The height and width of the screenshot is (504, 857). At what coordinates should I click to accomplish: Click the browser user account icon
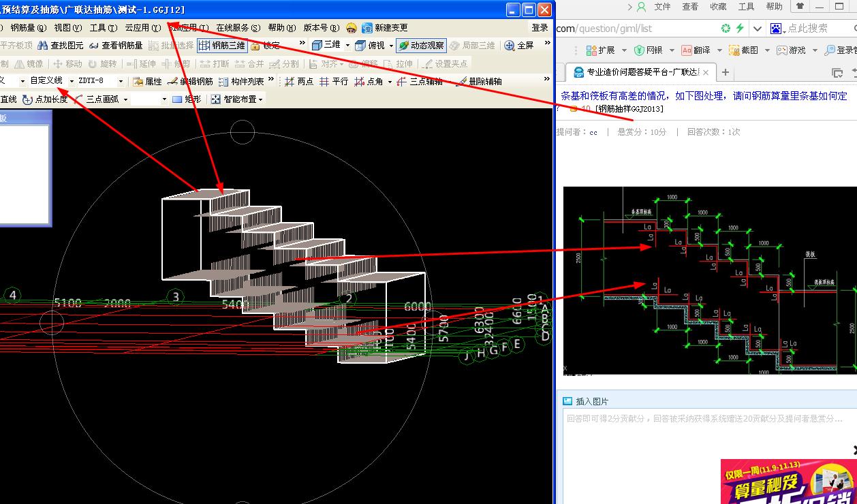641,7
